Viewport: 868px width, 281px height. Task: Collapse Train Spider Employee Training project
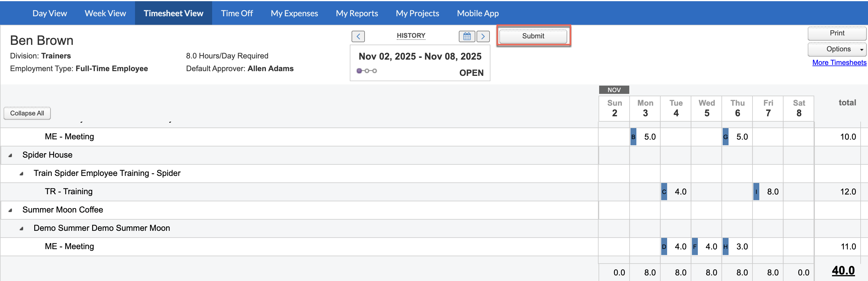coord(22,174)
